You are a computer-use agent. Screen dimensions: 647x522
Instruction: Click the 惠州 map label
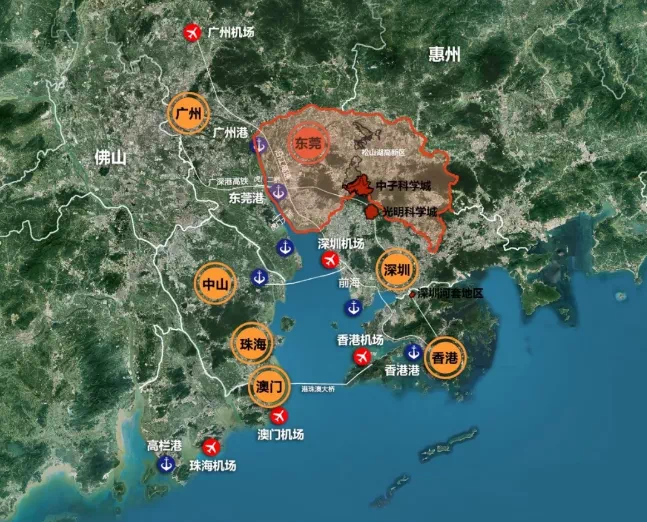[x=444, y=54]
